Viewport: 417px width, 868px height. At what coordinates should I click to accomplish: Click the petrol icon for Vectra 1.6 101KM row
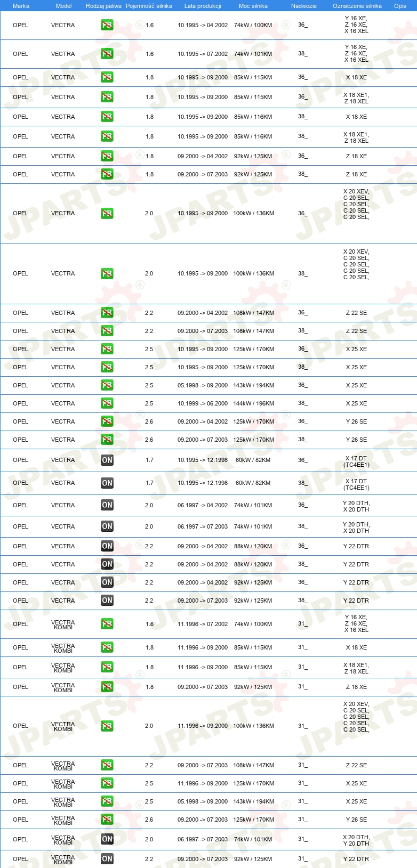coord(107,54)
